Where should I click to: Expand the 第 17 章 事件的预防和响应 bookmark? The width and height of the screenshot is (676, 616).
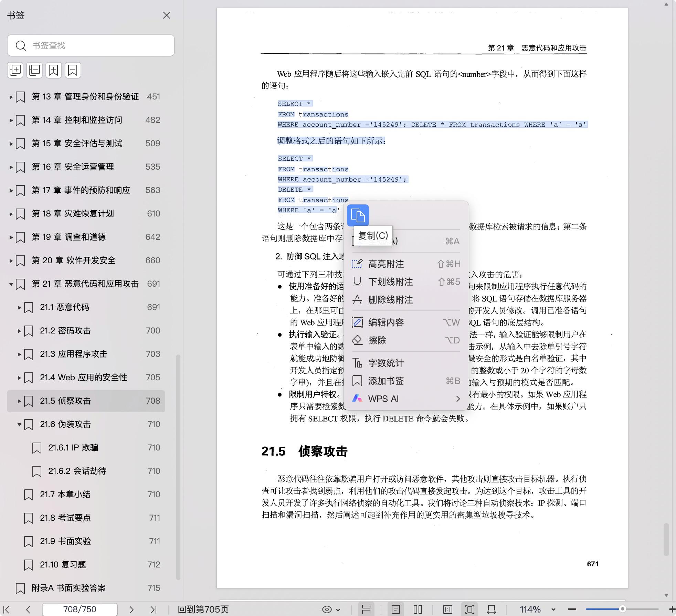(11, 191)
